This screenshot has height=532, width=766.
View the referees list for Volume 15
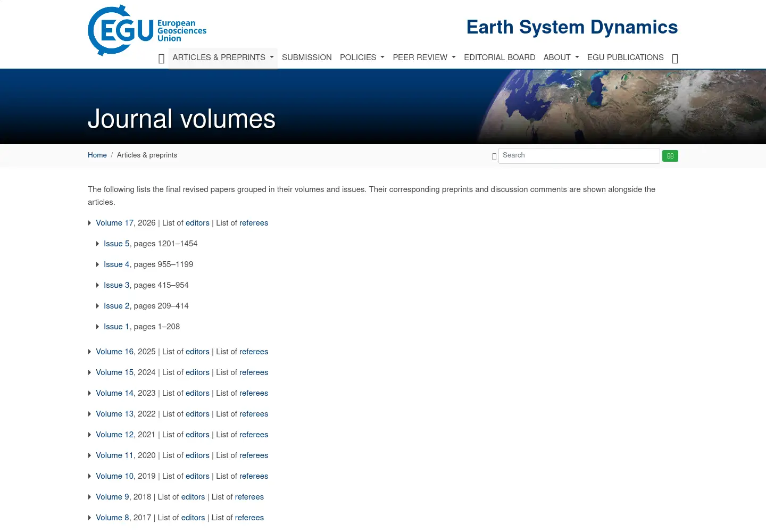[254, 372]
